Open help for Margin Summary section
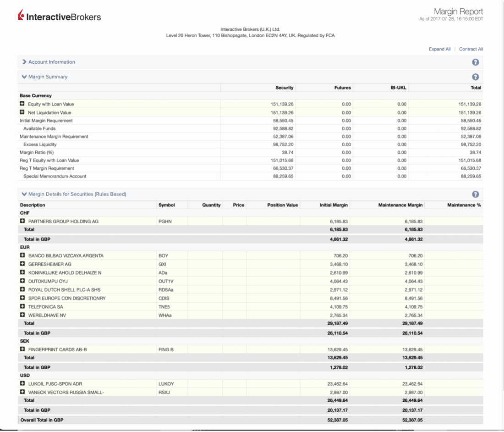 [x=476, y=77]
